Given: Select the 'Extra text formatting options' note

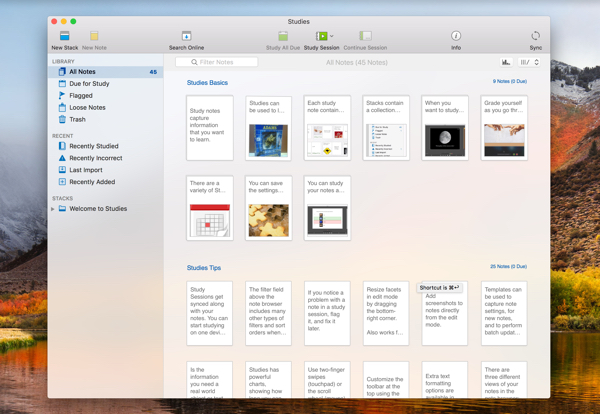Looking at the screenshot, I should (x=445, y=380).
